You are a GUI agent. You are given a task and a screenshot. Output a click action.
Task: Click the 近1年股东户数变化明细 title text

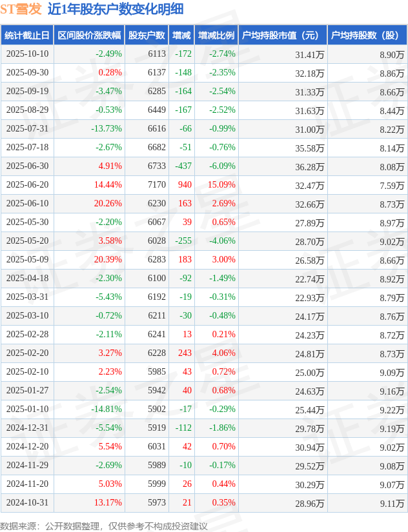[x=115, y=9]
